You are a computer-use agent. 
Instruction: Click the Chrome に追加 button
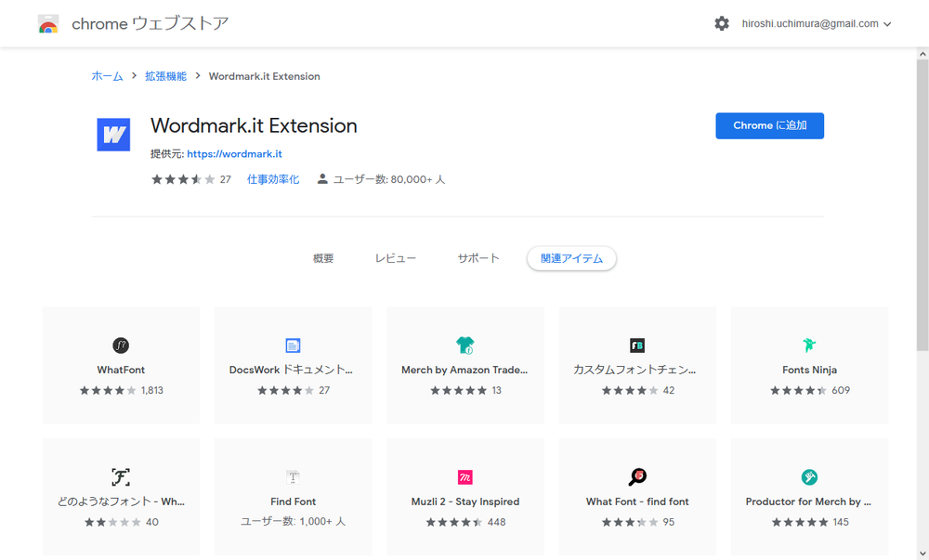click(x=769, y=125)
